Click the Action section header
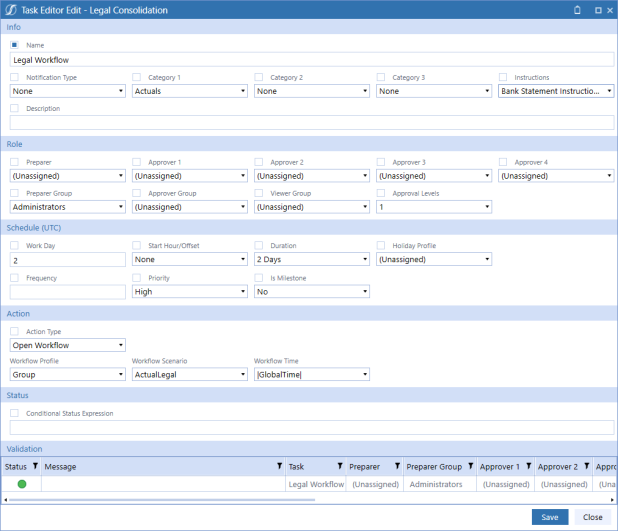This screenshot has width=618, height=531. 309,313
